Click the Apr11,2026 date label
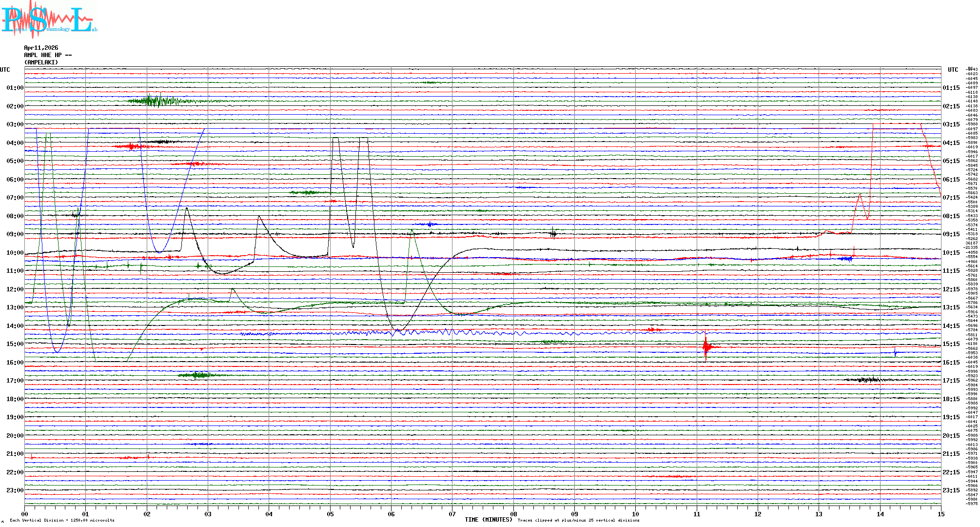 [x=41, y=48]
